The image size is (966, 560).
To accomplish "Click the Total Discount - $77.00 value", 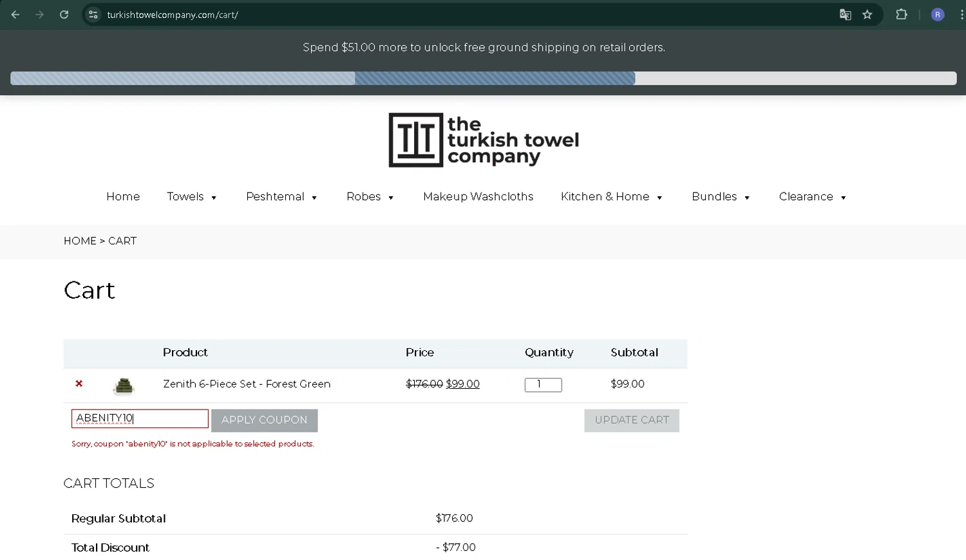I will click(x=455, y=547).
